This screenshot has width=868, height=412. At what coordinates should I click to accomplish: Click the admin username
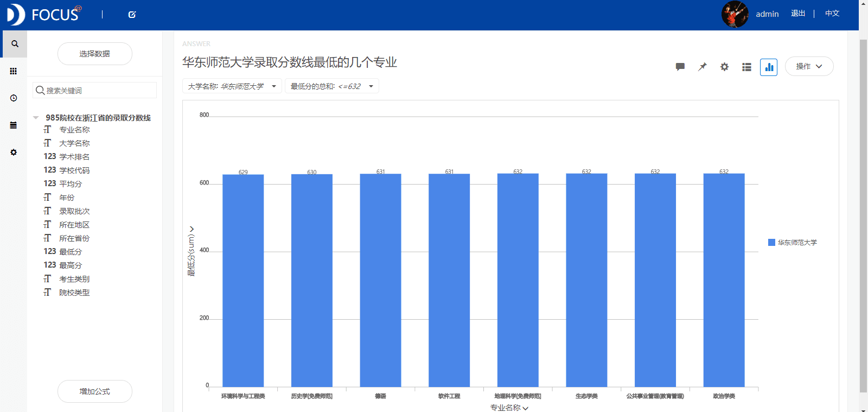[767, 14]
